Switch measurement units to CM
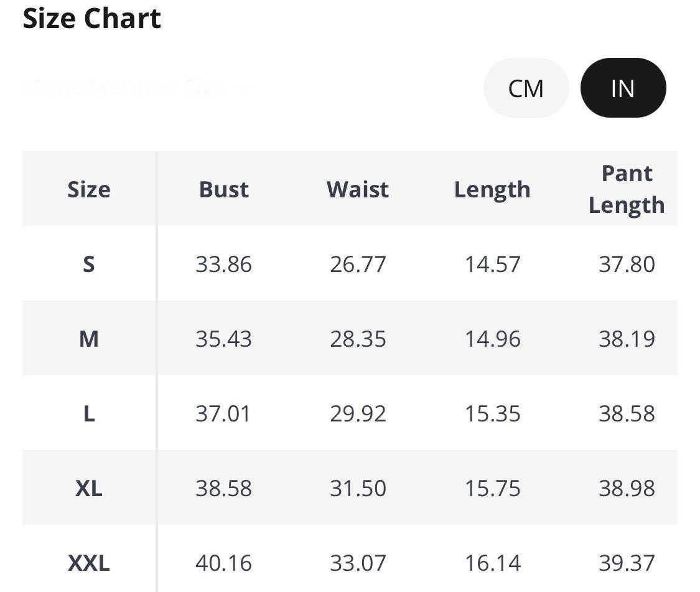 (x=526, y=88)
